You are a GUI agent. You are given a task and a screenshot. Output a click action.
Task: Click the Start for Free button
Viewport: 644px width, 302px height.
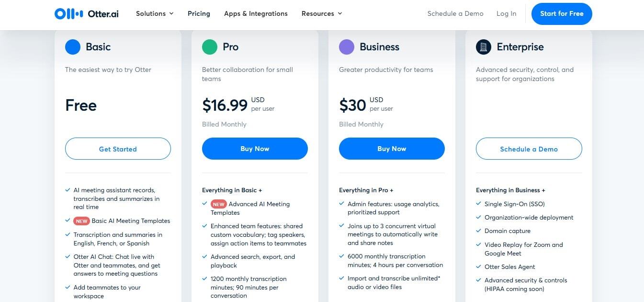(x=562, y=13)
